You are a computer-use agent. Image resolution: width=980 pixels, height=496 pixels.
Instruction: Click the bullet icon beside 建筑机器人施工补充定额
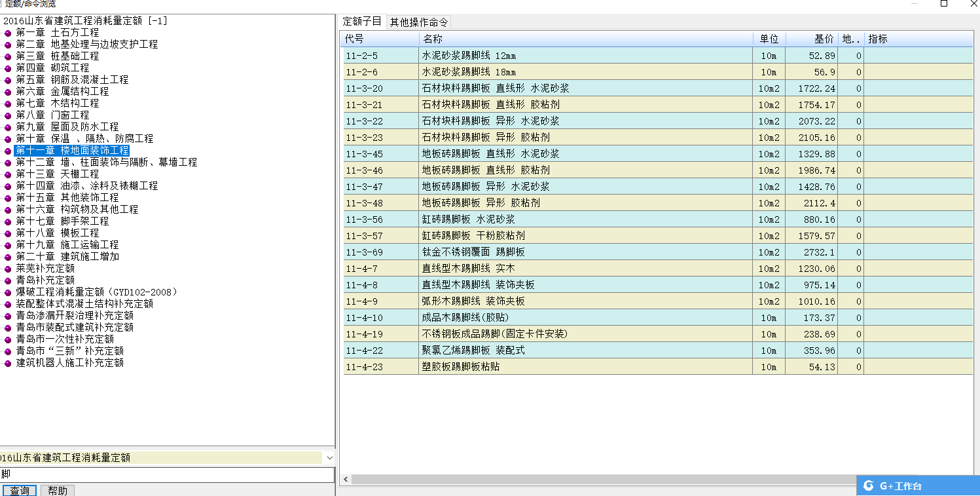point(8,363)
